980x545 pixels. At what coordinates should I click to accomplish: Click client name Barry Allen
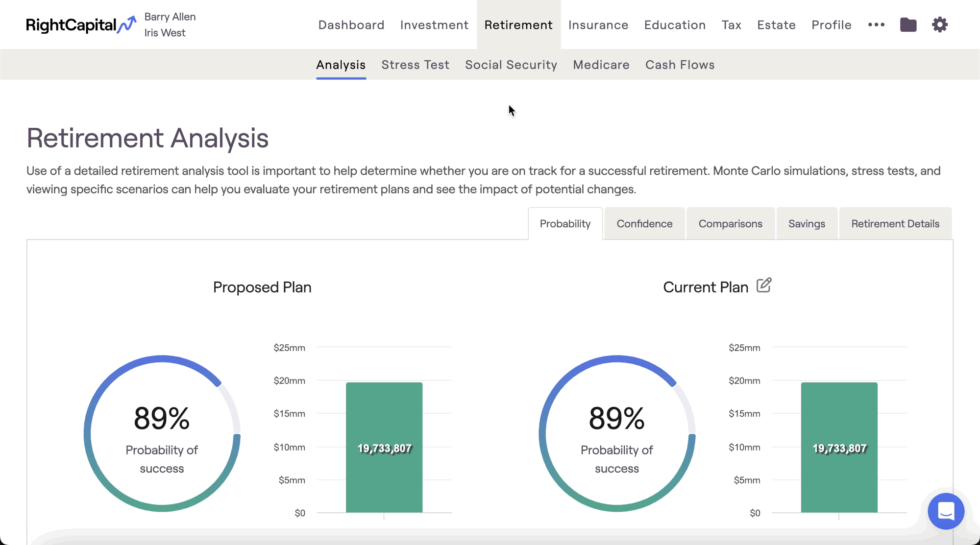[170, 17]
